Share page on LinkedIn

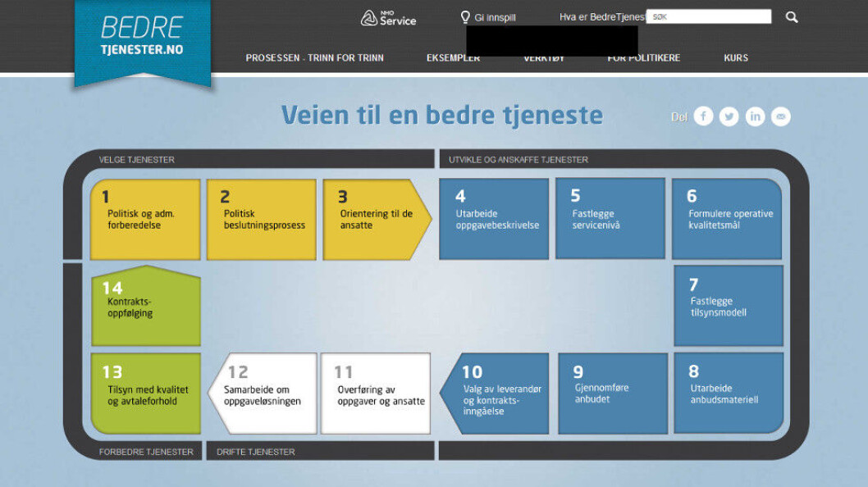pyautogui.click(x=755, y=116)
